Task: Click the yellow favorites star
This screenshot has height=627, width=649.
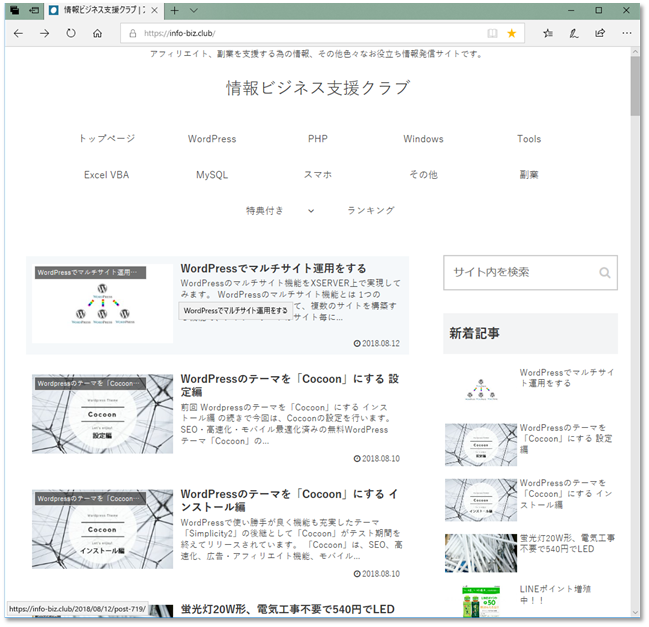Action: tap(512, 34)
